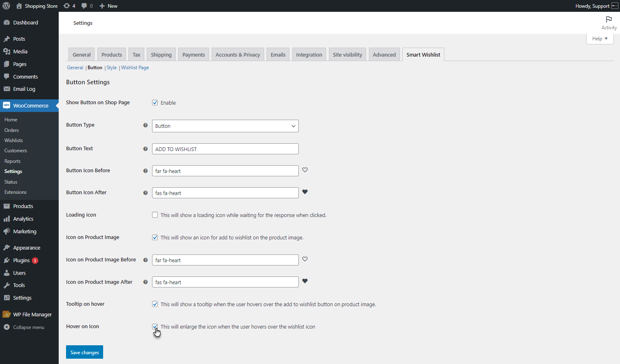The height and width of the screenshot is (364, 620).
Task: Expand the Help dropdown
Action: coord(600,39)
